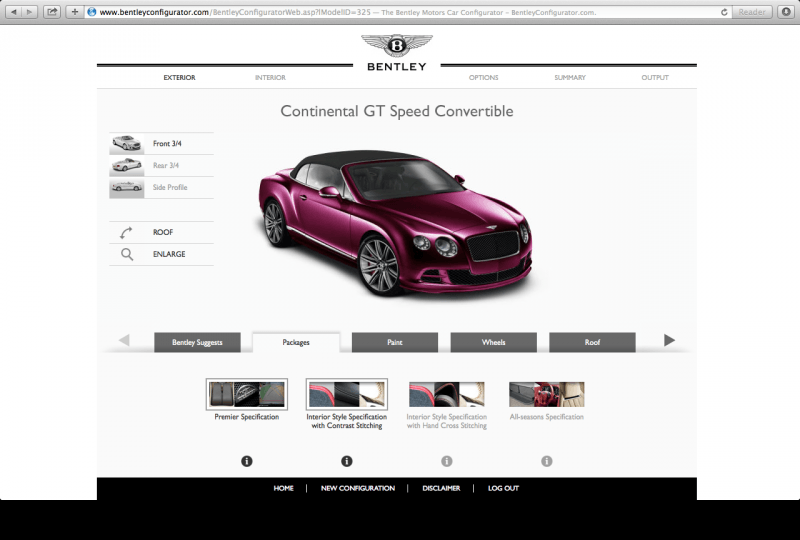Image resolution: width=800 pixels, height=540 pixels.
Task: Open the EXTERIOR section
Action: click(x=179, y=78)
